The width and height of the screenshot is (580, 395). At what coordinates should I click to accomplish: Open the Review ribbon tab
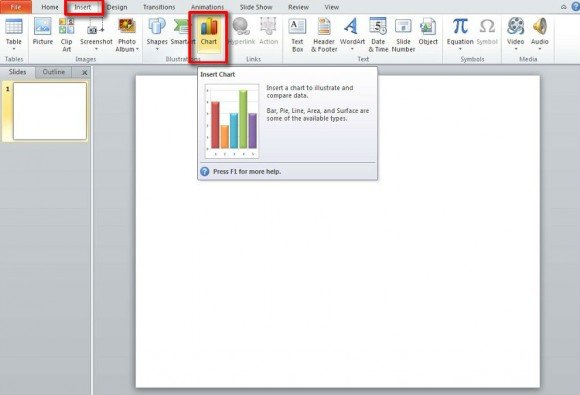click(299, 7)
